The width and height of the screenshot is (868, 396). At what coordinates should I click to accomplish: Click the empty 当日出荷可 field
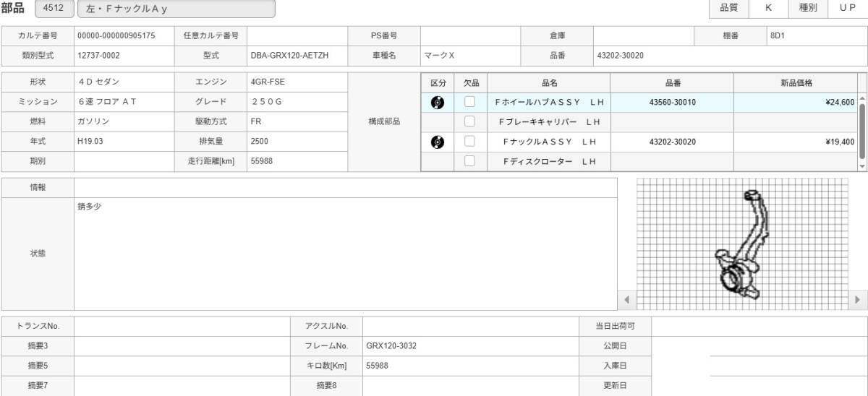(x=759, y=326)
